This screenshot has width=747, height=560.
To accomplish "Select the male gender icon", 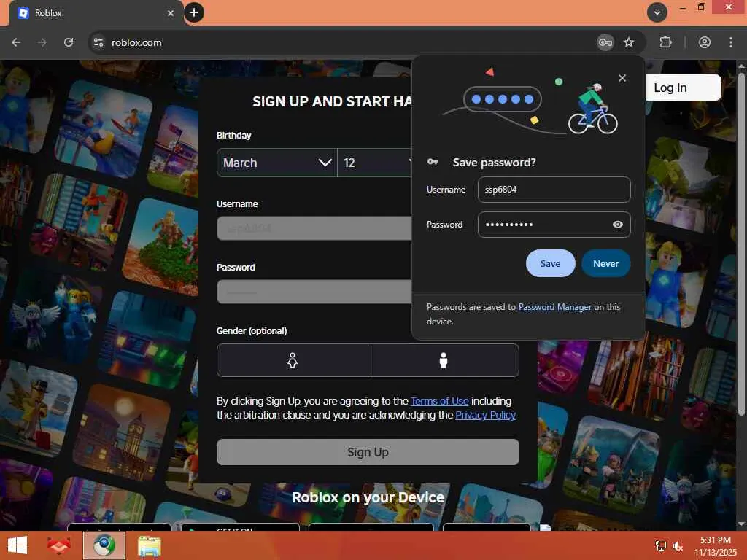I will click(444, 360).
